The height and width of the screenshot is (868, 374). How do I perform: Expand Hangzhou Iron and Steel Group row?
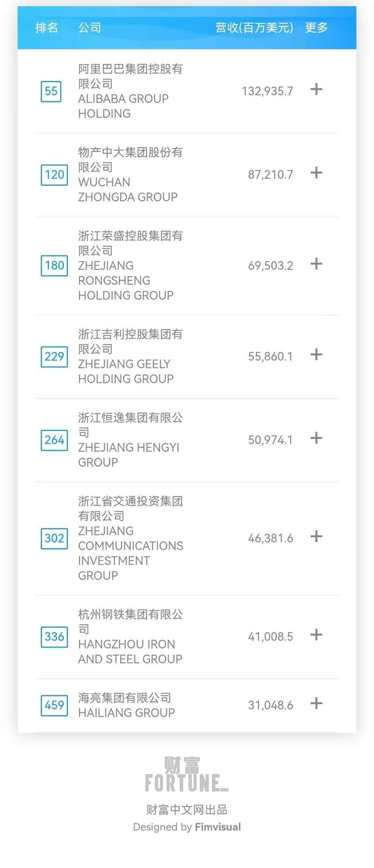point(316,634)
